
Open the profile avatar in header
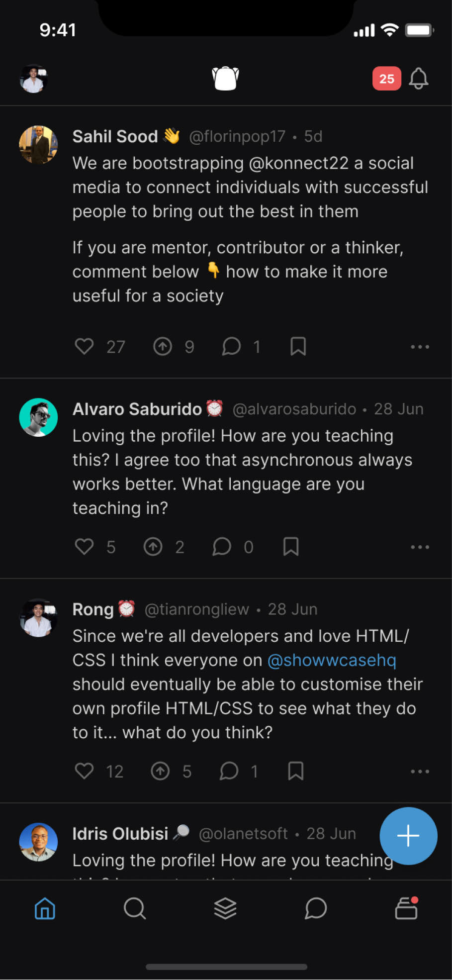33,79
